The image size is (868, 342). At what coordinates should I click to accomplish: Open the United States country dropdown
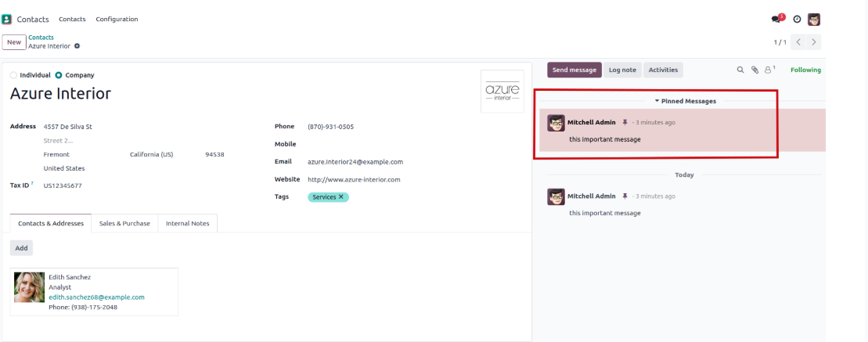[64, 168]
